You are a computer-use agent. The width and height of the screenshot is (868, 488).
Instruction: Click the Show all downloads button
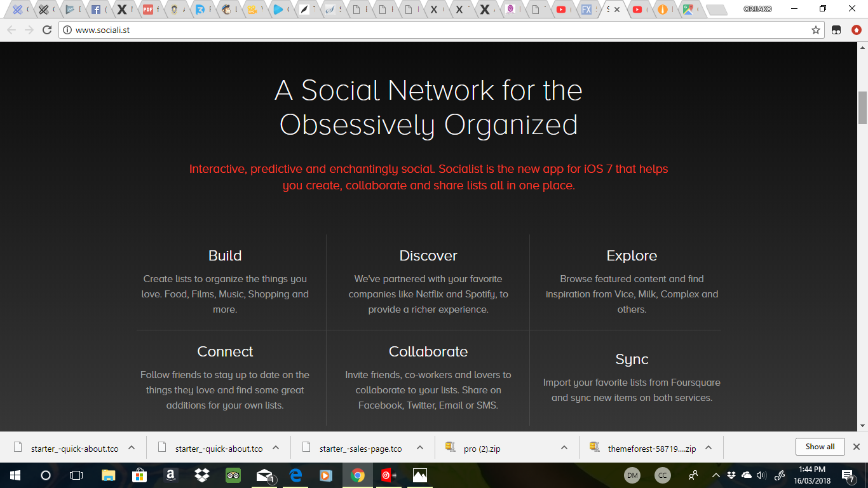(820, 447)
